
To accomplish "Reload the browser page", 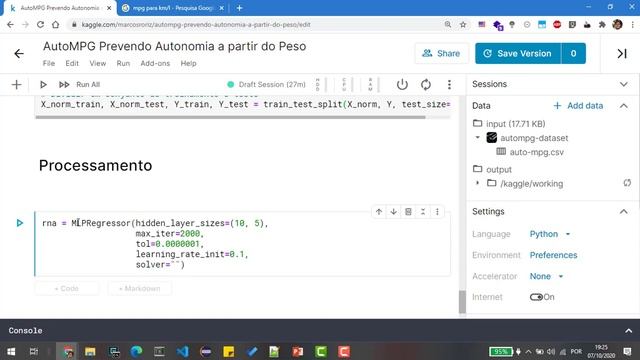I will [40, 24].
